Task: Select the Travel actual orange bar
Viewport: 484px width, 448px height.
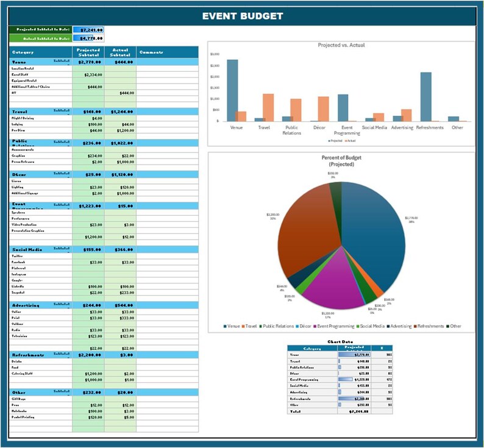Action: tap(268, 107)
